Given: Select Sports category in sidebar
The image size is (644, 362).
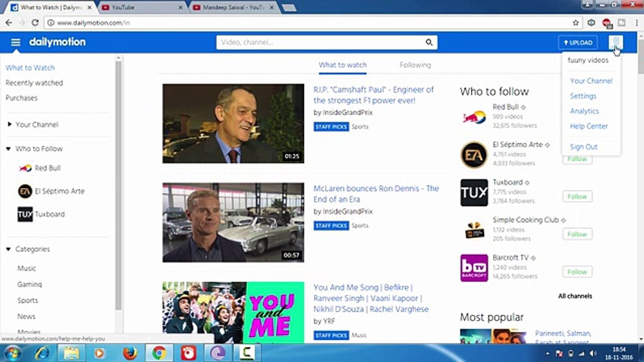Looking at the screenshot, I should pyautogui.click(x=28, y=301).
